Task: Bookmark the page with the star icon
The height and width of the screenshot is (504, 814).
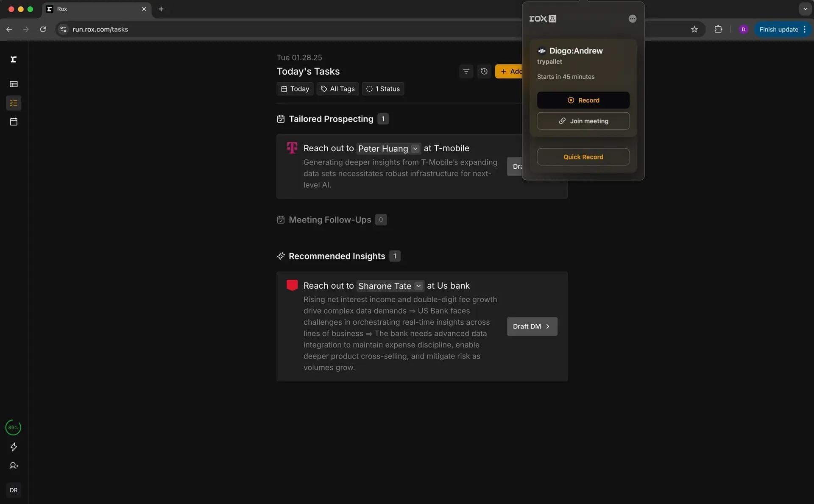Action: (695, 29)
